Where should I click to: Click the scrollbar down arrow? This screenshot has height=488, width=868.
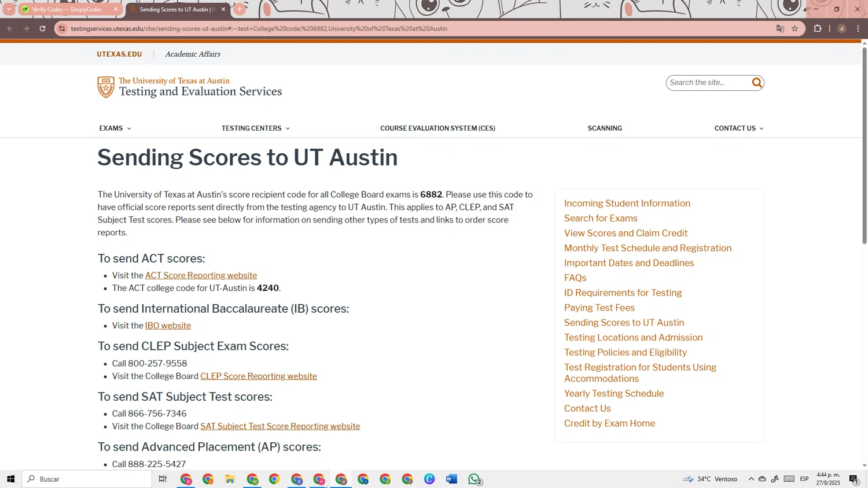coord(865,465)
